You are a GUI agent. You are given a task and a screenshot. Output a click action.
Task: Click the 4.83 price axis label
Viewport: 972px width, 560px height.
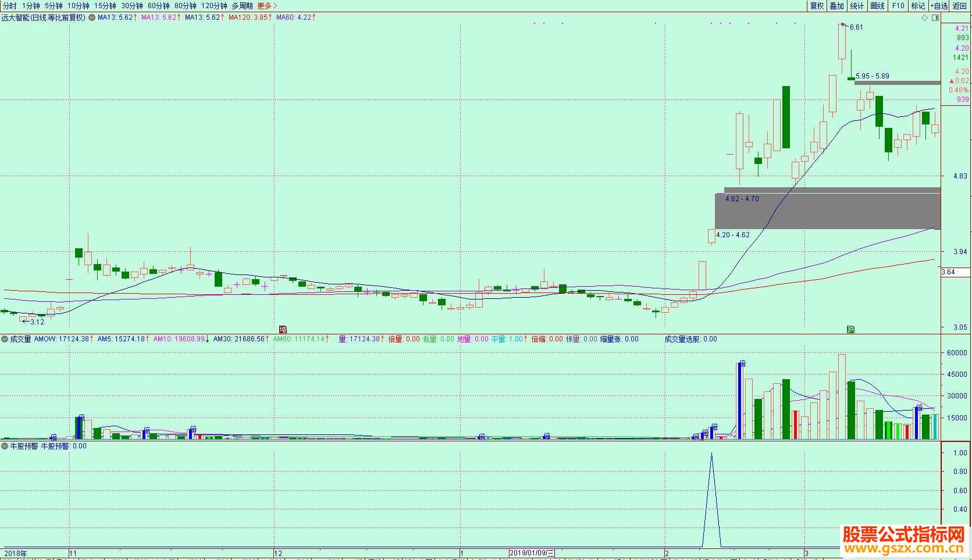(960, 176)
